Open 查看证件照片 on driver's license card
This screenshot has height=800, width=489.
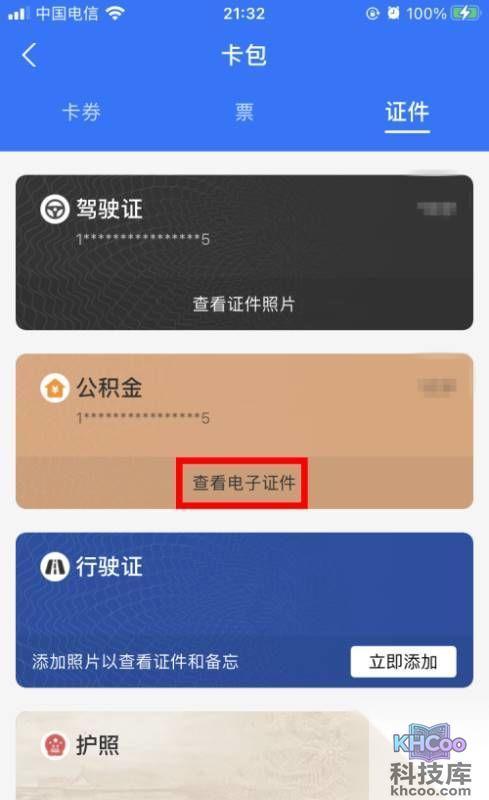point(244,304)
